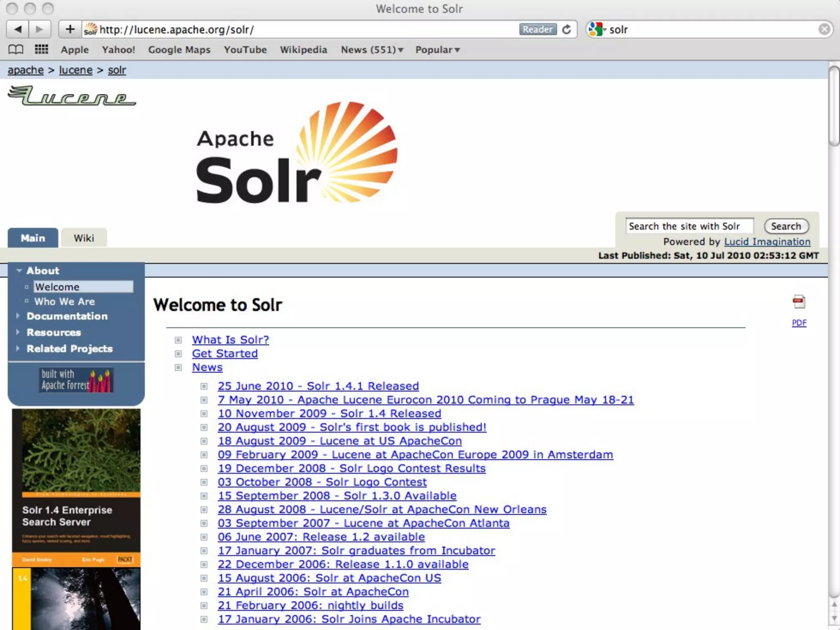
Task: Open the PDF document icon
Action: (799, 302)
